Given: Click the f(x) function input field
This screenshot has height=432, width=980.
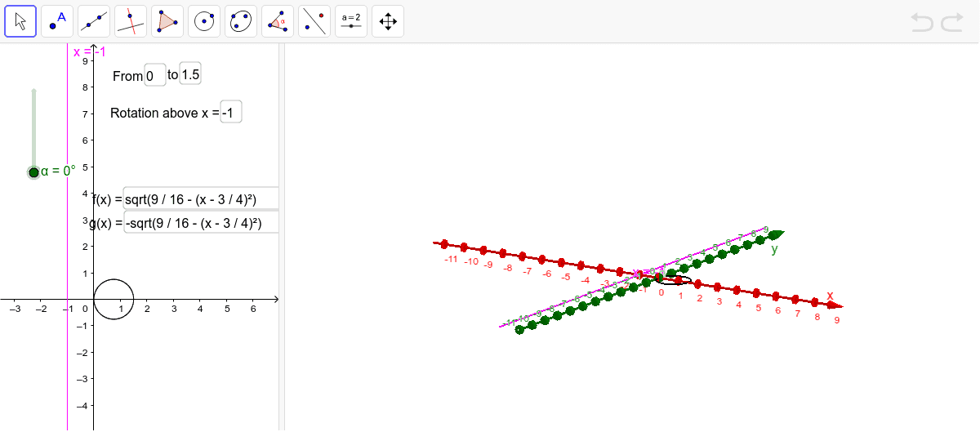Looking at the screenshot, I should 201,198.
